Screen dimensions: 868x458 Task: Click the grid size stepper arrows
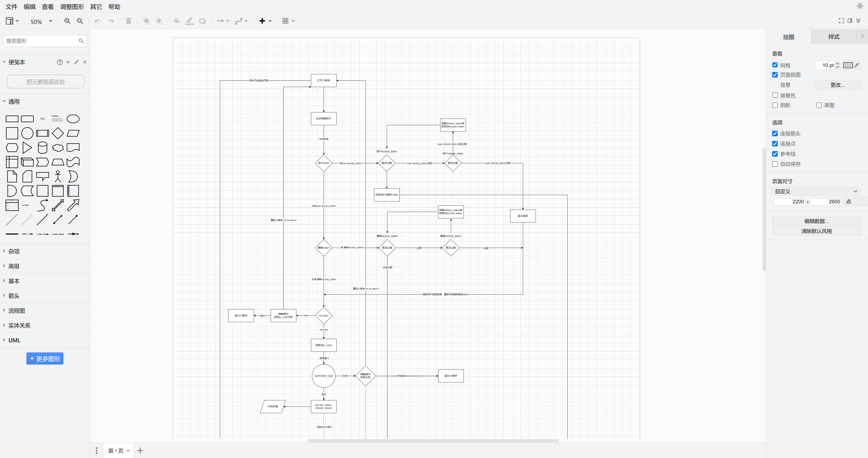837,65
